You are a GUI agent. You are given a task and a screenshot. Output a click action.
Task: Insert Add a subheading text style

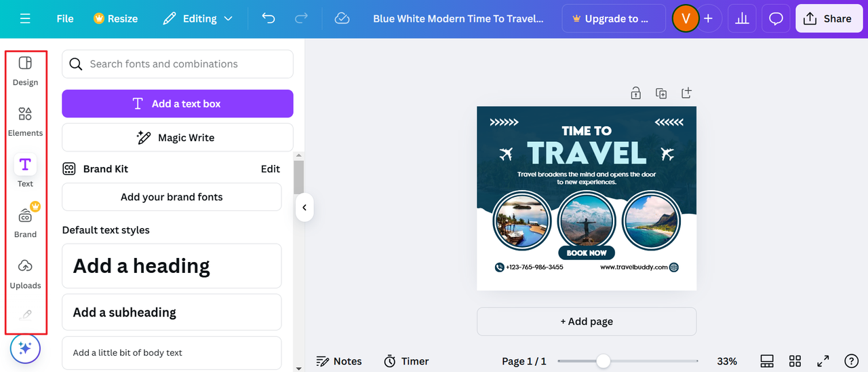(x=172, y=312)
